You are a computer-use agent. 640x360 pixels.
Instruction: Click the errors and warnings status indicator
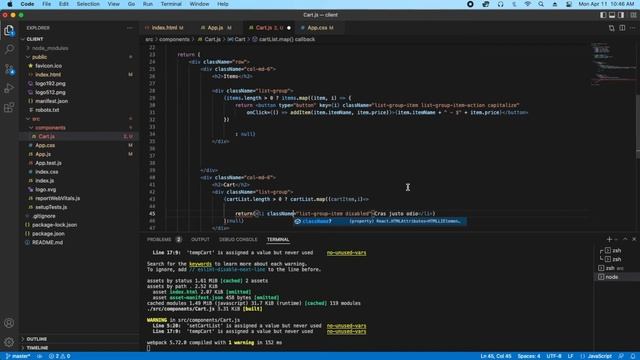click(x=59, y=356)
